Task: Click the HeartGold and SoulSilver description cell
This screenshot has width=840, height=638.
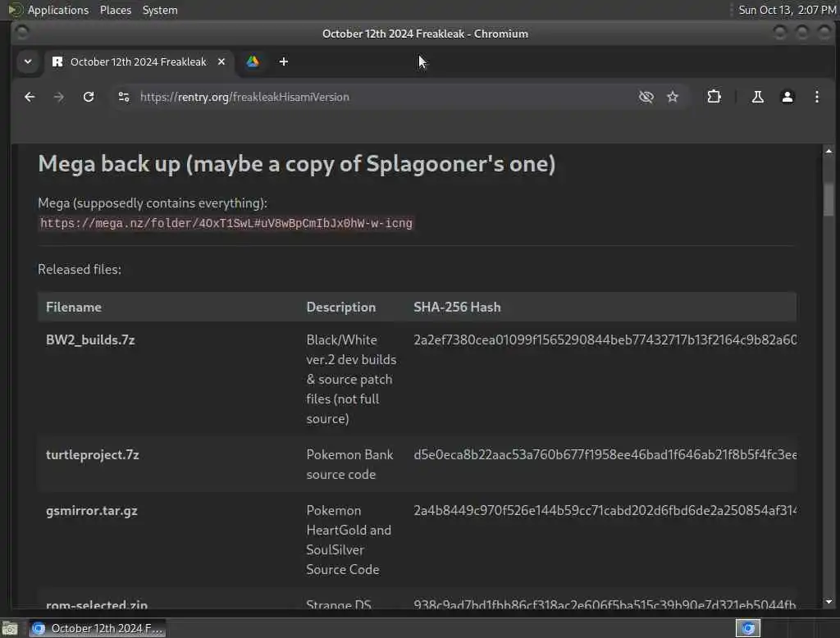Action: tap(349, 540)
